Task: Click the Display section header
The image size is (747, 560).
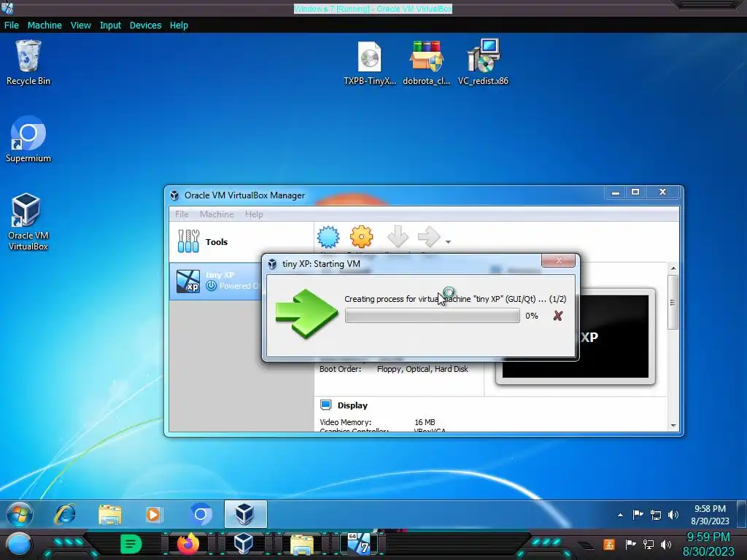Action: [352, 405]
